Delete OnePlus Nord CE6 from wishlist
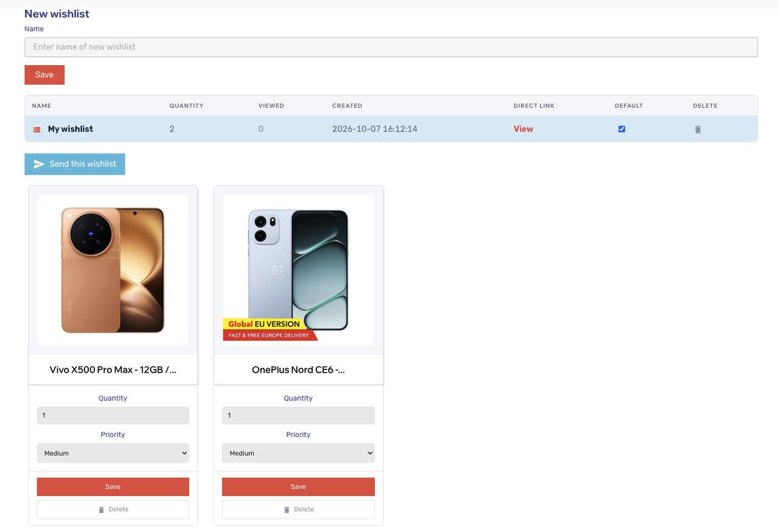The width and height of the screenshot is (779, 532). click(x=298, y=509)
